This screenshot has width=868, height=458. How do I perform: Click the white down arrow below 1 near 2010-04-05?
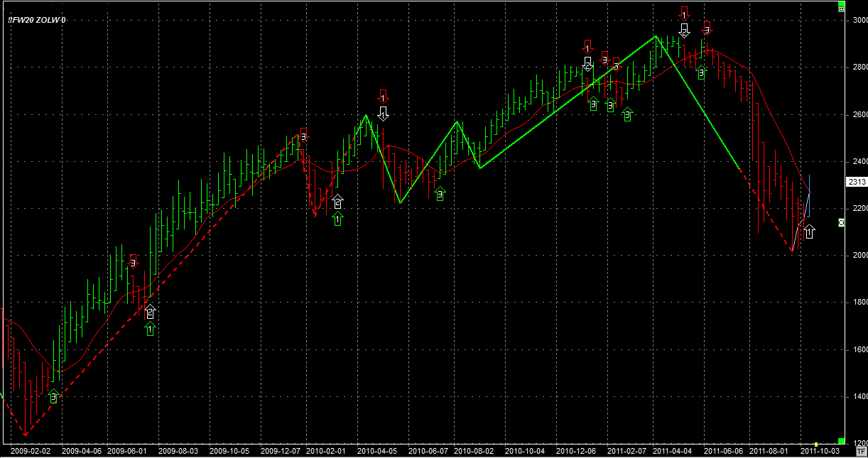pos(383,113)
